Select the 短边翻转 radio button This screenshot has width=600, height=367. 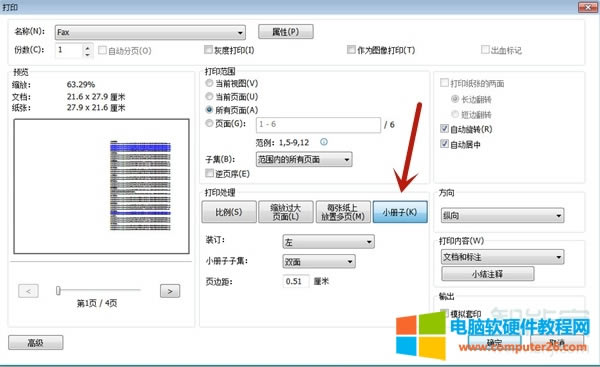pos(455,114)
